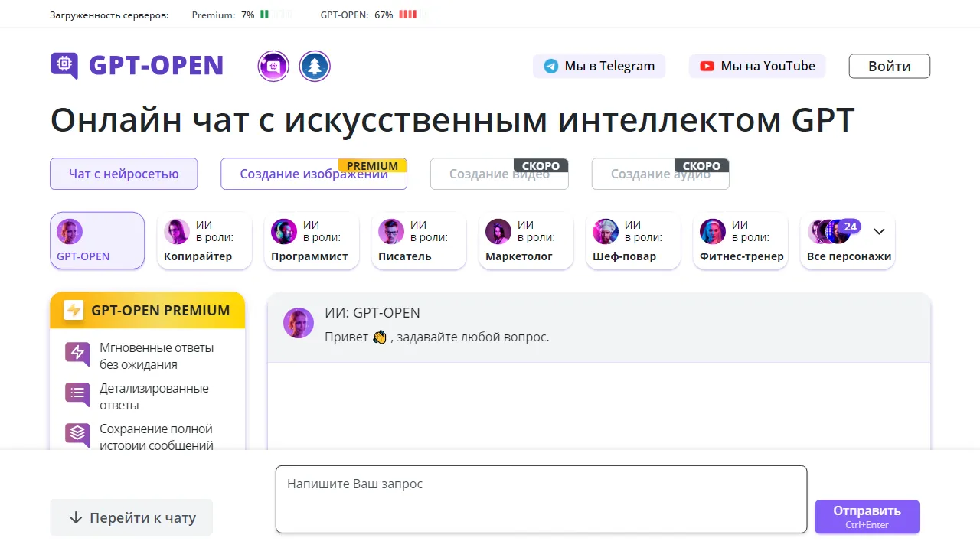Click the Войти login button
The image size is (980, 551).
click(x=890, y=66)
